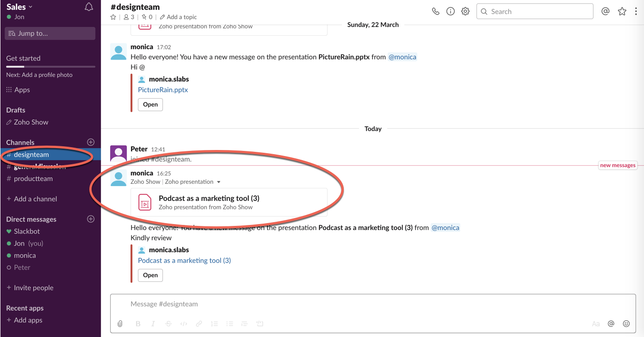Show mentions and reactions (@) in header
Screen dimensions: 644x337
coord(605,12)
